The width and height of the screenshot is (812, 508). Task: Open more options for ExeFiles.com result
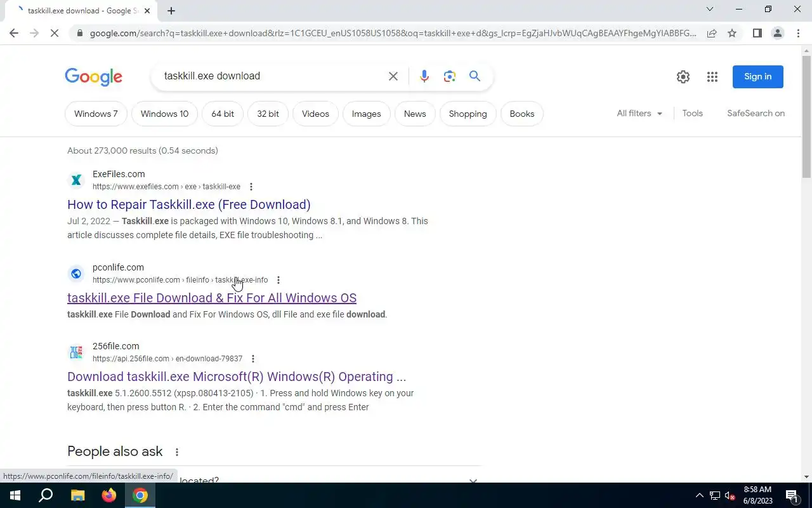(x=251, y=187)
